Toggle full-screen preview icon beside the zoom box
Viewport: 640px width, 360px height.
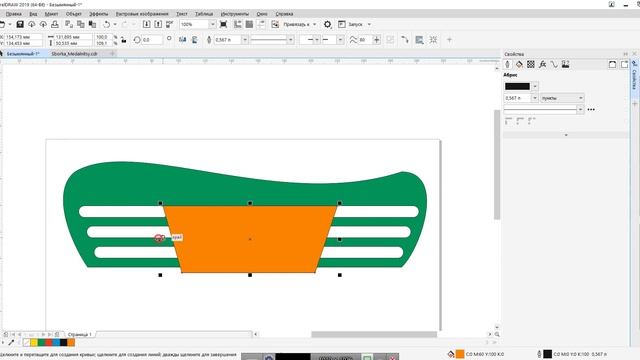223,24
